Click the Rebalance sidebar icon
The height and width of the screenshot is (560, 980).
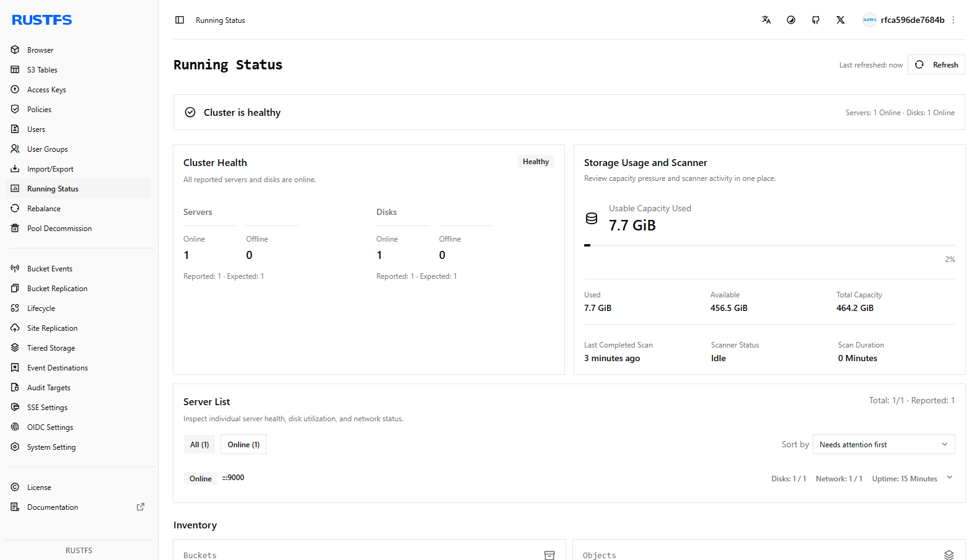15,208
